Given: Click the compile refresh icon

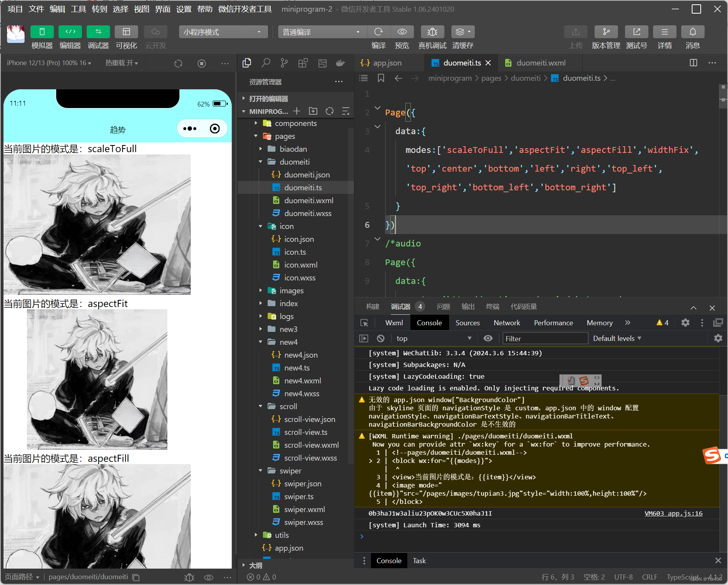Looking at the screenshot, I should (x=378, y=32).
